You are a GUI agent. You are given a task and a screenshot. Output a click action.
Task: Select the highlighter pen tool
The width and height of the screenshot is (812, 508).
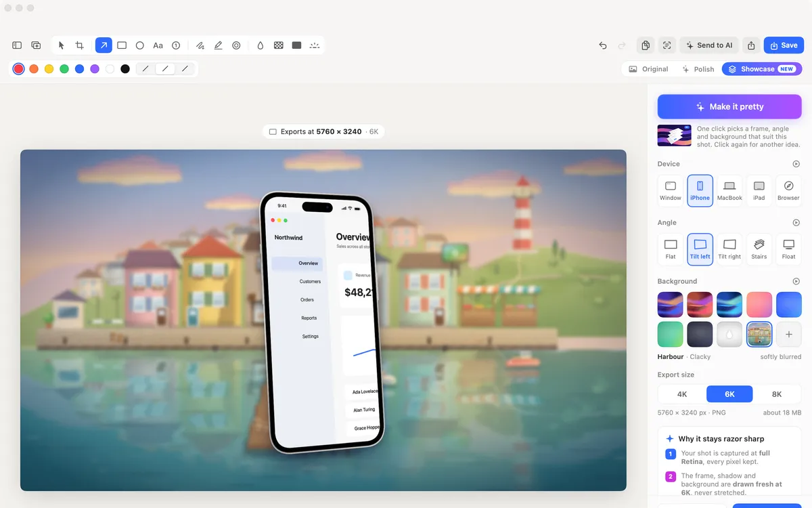[218, 45]
